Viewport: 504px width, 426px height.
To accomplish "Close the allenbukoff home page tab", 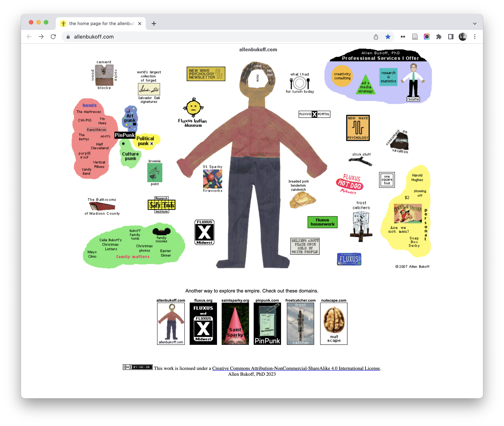I will [x=139, y=24].
